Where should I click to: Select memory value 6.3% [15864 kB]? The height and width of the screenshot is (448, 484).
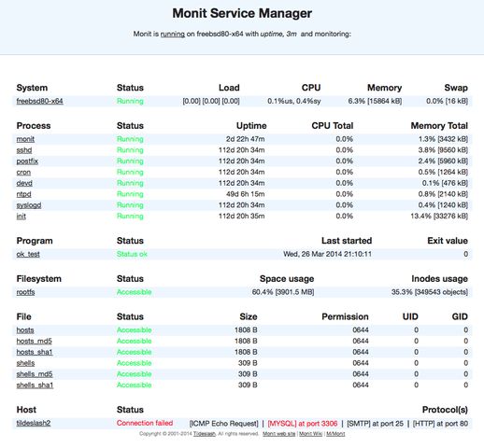375,101
